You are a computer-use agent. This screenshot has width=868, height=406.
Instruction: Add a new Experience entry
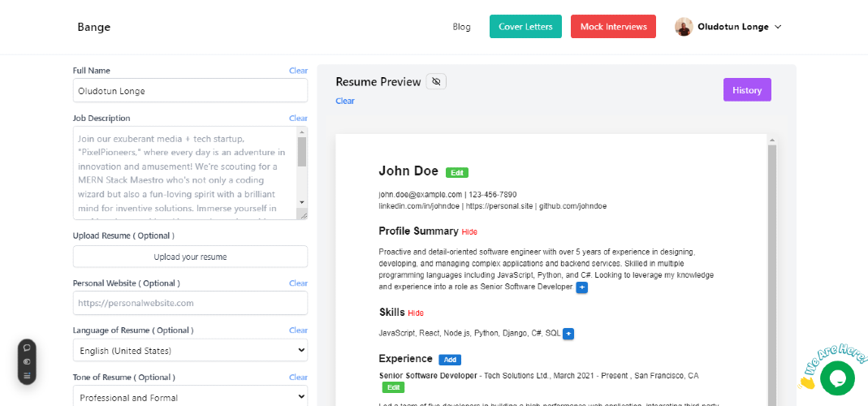tap(450, 360)
